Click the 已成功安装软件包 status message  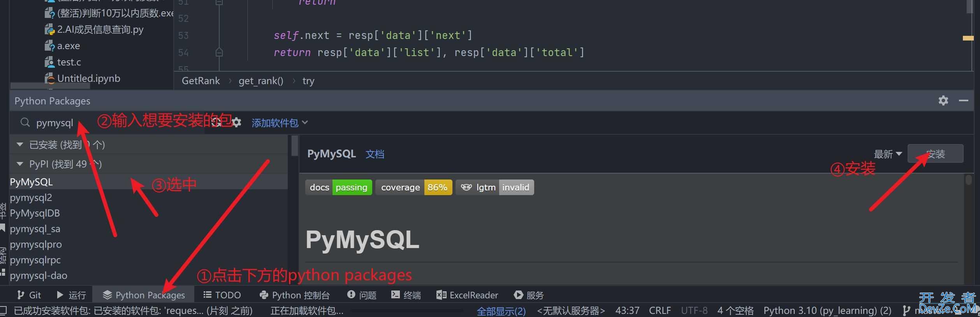click(x=133, y=310)
